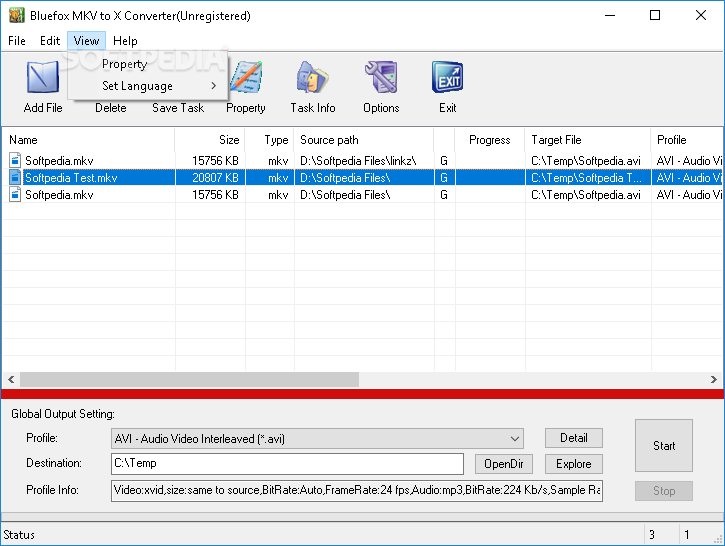Click the OpenDir button
This screenshot has height=546, width=725.
coord(504,464)
